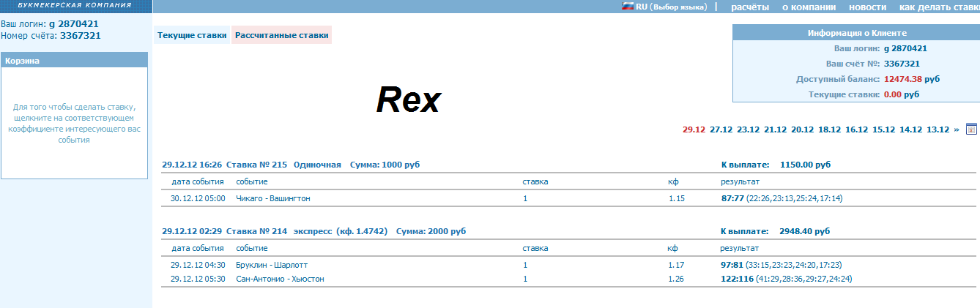Click bet header Ставка № 215

[x=256, y=165]
